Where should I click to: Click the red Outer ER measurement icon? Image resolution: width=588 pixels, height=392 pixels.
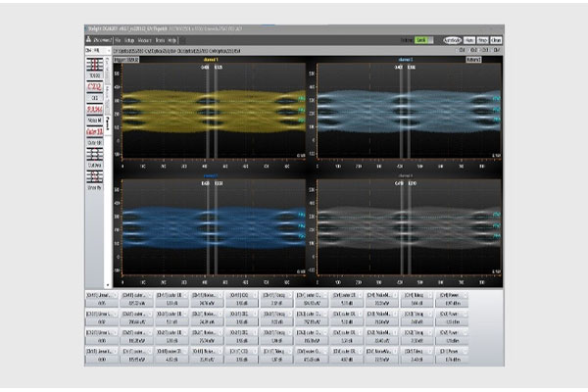94,131
